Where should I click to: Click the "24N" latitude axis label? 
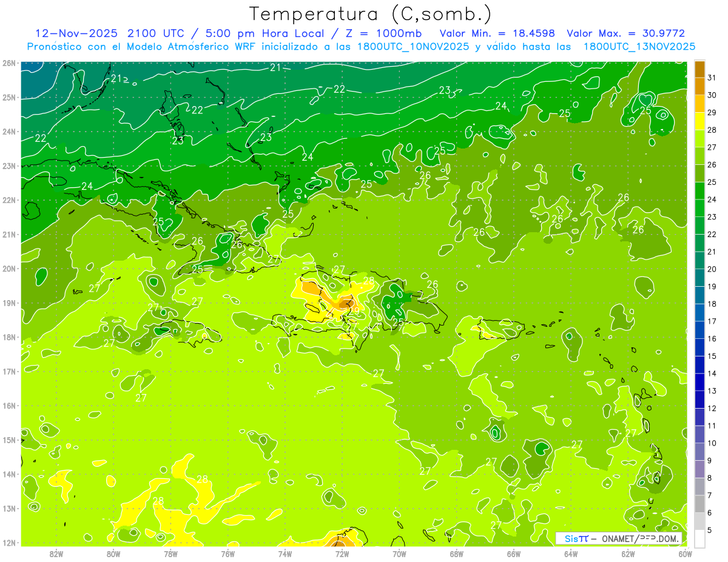point(8,132)
